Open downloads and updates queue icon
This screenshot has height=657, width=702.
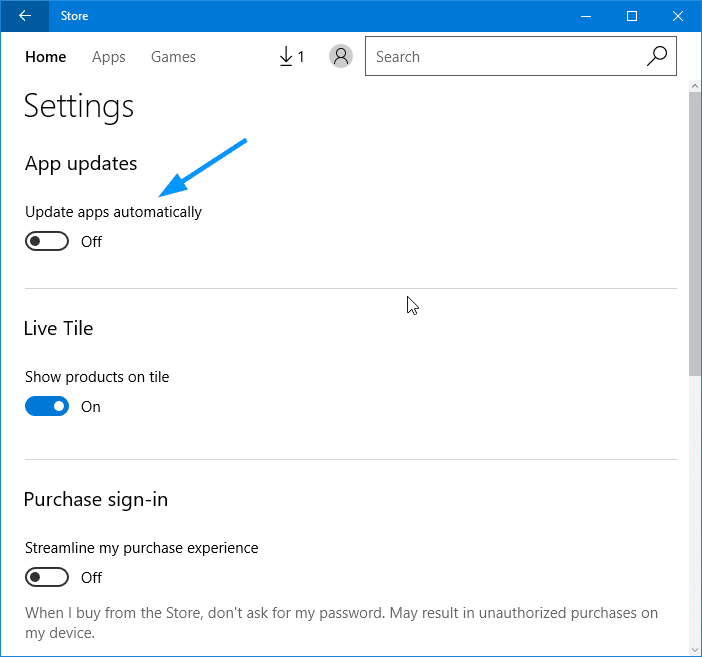point(291,57)
